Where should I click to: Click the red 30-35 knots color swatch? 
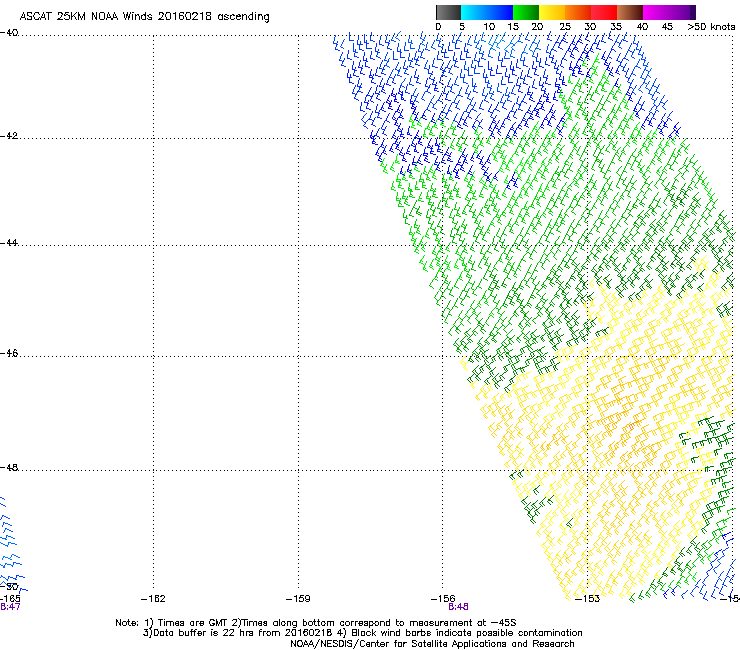(x=604, y=12)
